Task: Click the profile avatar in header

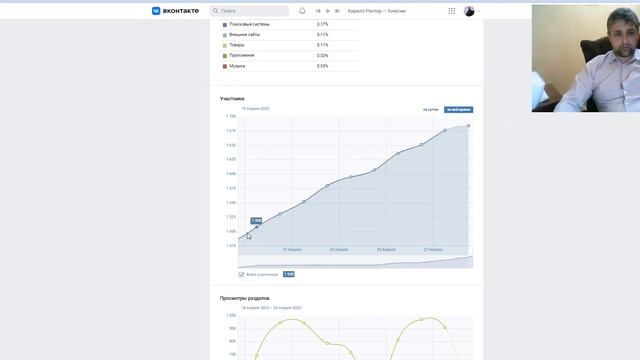Action: (469, 11)
